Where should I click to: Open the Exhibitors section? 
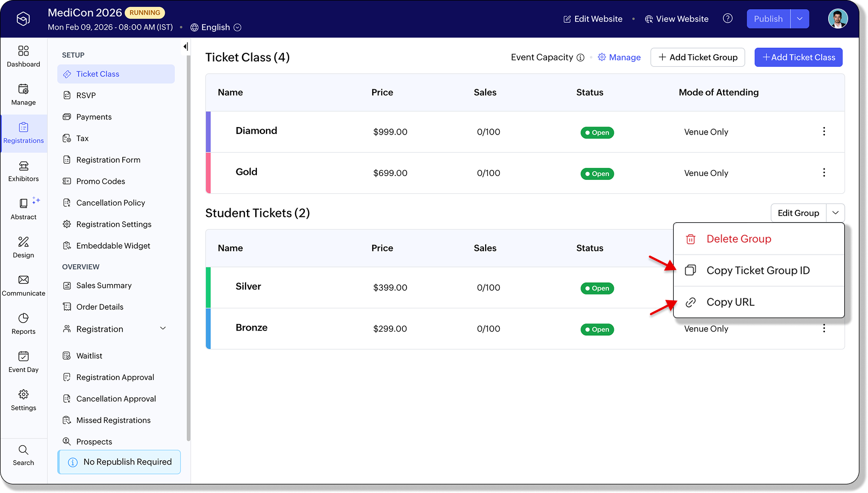pos(24,171)
